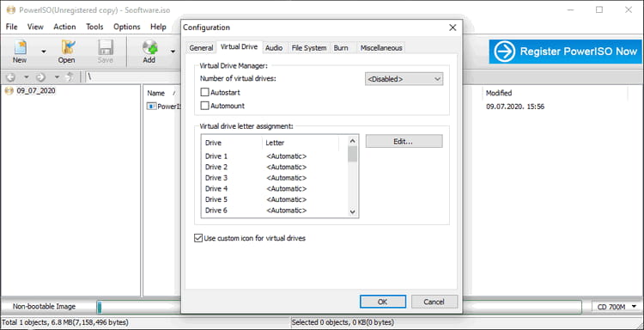Click the Register PowerISO Now banner
This screenshot has height=330, width=644.
(565, 52)
